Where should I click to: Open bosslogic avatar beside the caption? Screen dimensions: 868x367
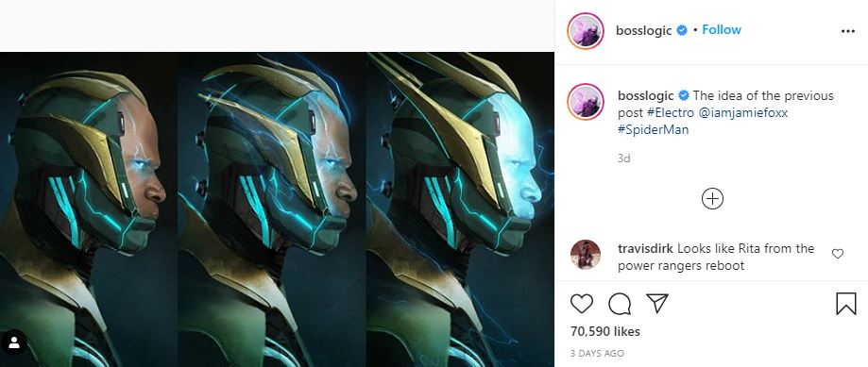586,102
